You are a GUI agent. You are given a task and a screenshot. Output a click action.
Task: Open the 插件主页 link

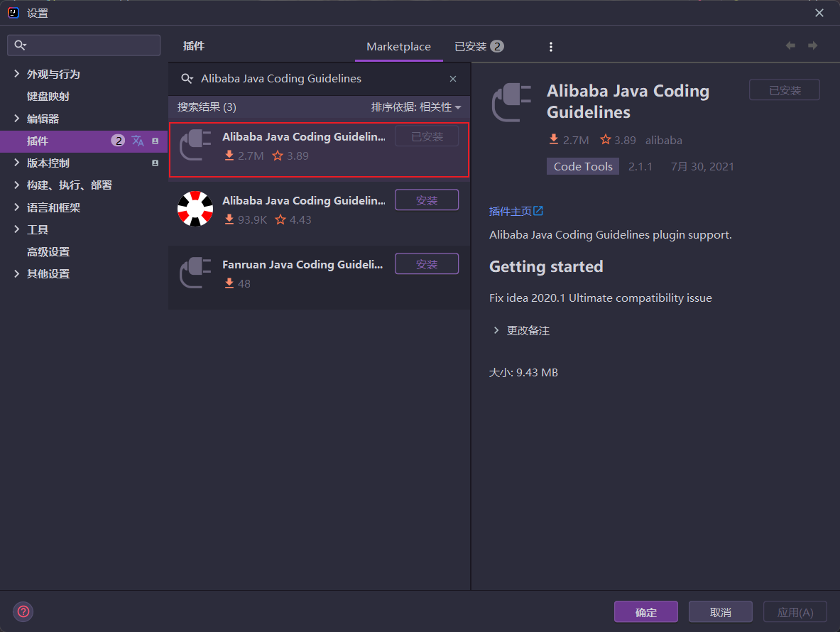coord(510,211)
